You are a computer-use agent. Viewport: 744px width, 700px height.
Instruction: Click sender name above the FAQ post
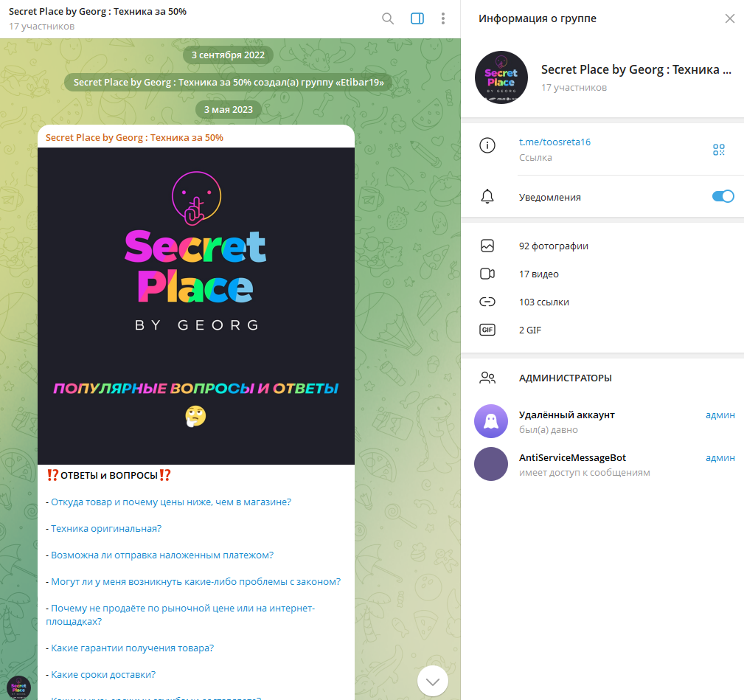tap(134, 138)
